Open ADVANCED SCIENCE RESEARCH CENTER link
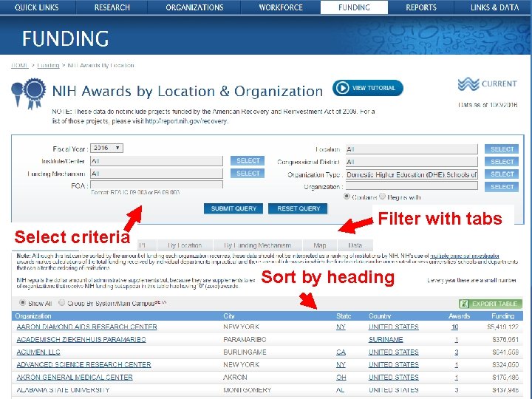Image resolution: width=532 pixels, height=399 pixels. pyautogui.click(x=83, y=364)
